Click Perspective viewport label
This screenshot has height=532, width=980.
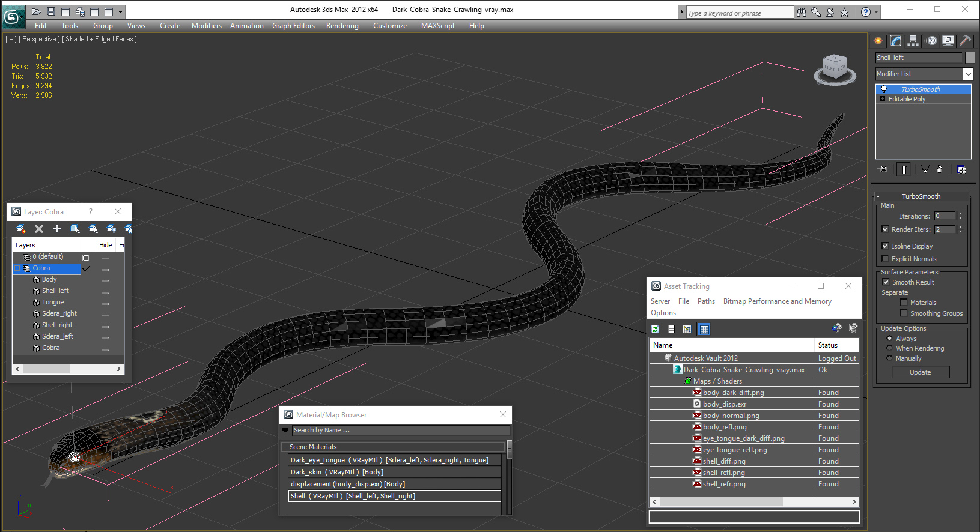[x=40, y=39]
